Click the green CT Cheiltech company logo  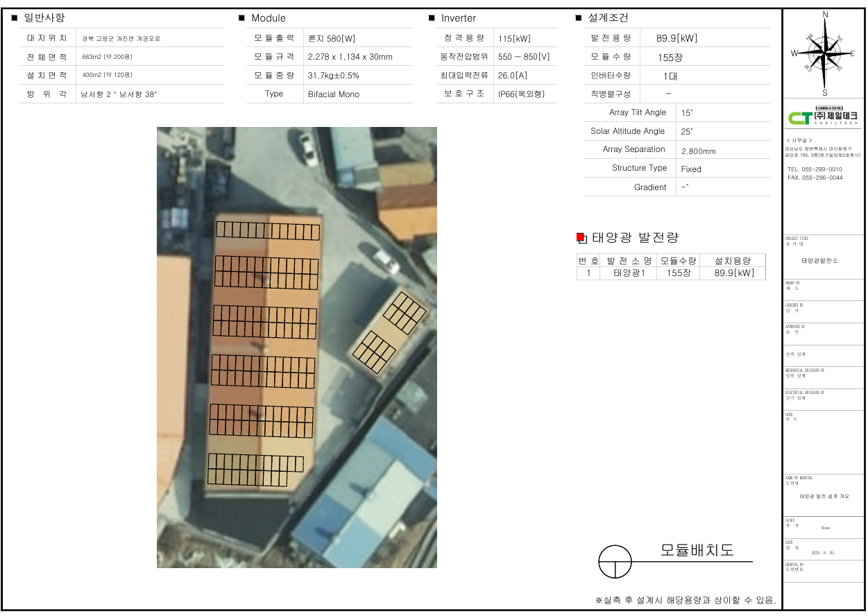[823, 117]
